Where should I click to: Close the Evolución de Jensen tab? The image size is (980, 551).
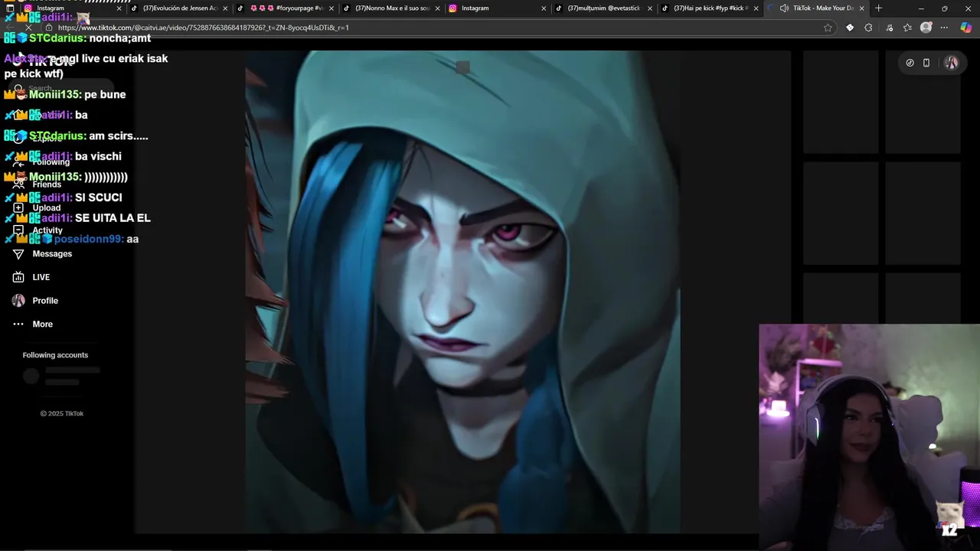[225, 8]
